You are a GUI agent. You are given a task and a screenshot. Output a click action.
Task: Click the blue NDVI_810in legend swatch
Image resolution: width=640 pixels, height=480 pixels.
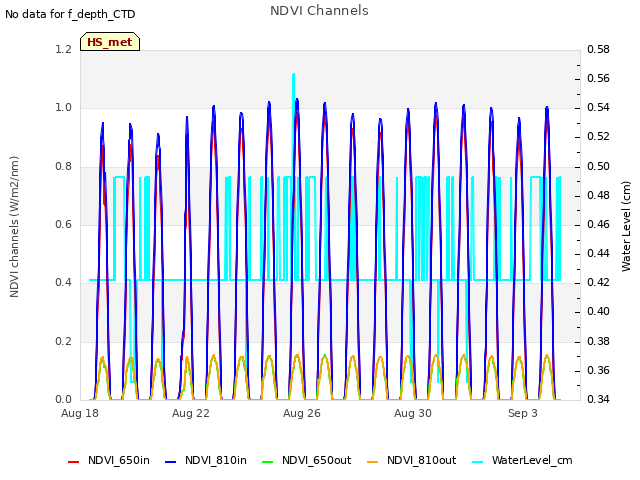[170, 462]
